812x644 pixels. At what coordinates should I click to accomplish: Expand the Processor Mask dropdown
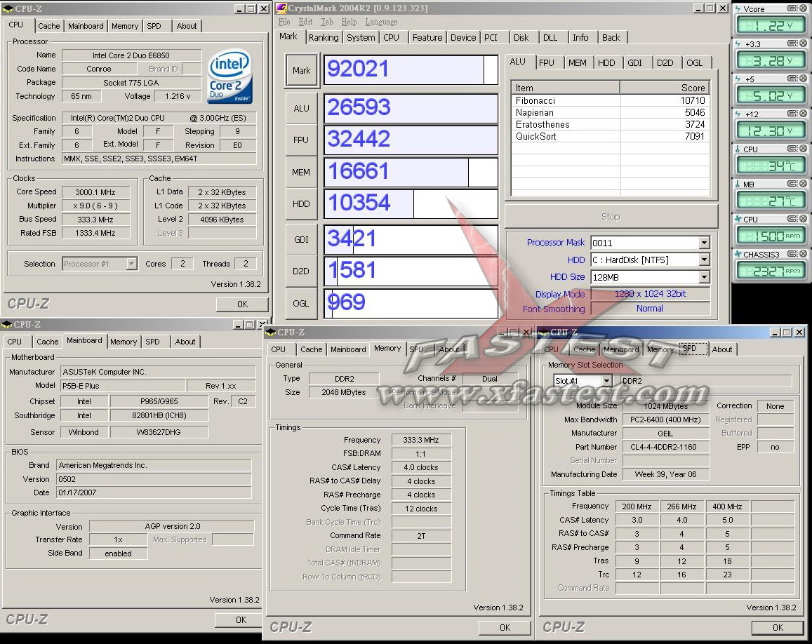click(704, 243)
